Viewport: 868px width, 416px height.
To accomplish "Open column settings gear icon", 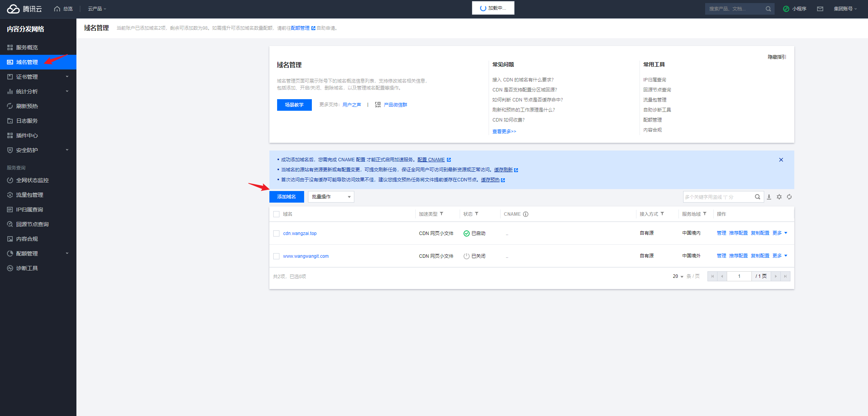I will tap(779, 197).
